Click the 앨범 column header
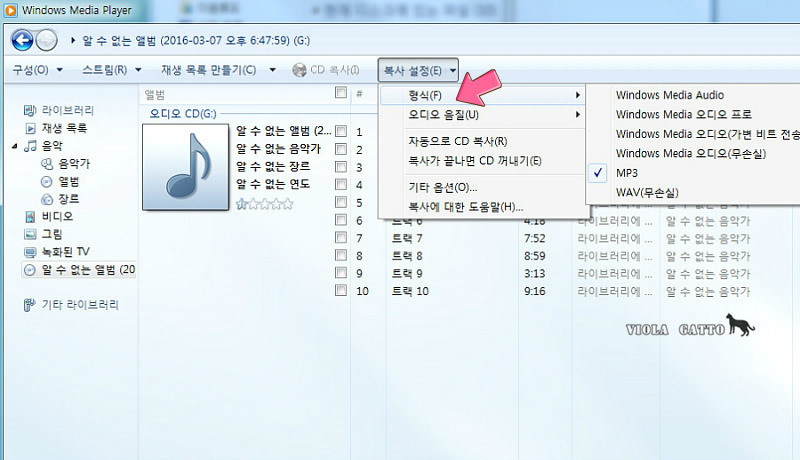The width and height of the screenshot is (800, 460). pyautogui.click(x=155, y=94)
